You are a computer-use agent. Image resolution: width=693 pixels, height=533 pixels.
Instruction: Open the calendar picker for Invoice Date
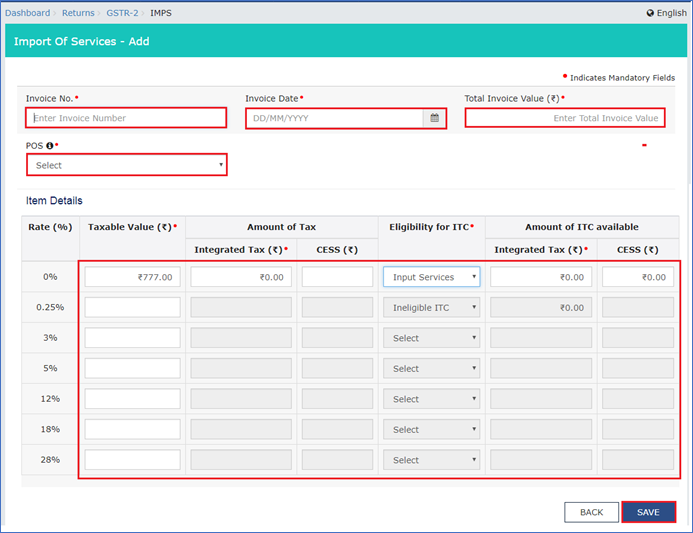point(434,118)
